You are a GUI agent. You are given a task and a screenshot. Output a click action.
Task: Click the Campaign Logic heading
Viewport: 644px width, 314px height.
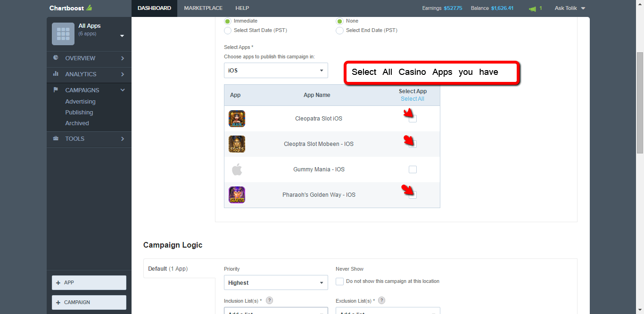point(173,245)
